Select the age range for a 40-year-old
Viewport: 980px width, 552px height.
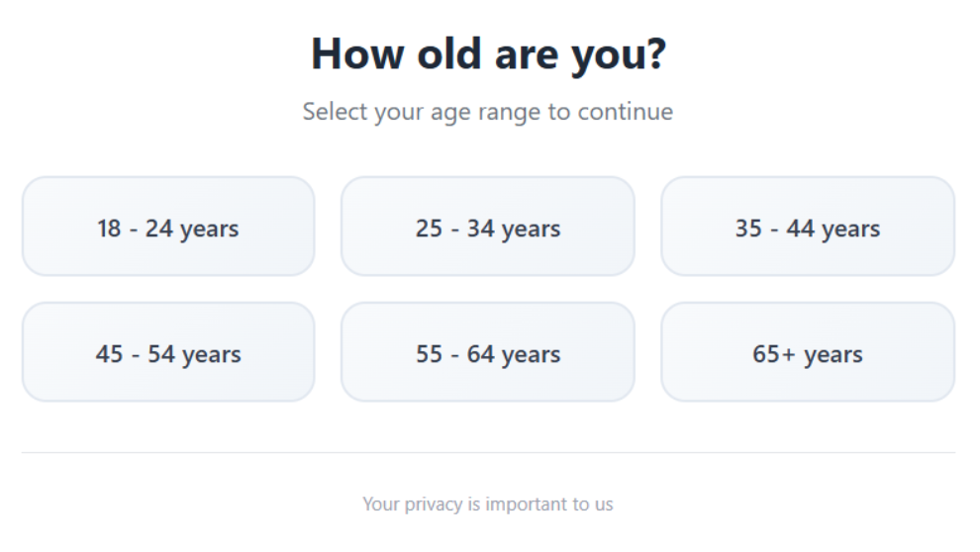808,227
